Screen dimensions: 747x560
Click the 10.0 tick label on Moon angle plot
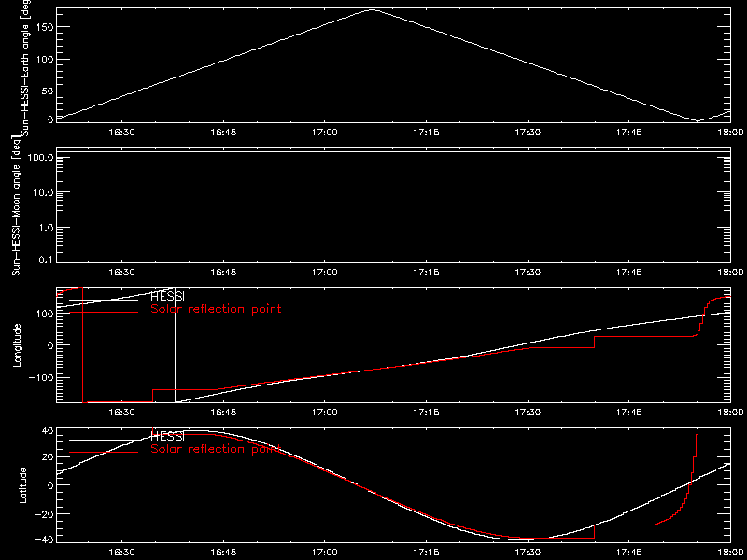pyautogui.click(x=43, y=192)
